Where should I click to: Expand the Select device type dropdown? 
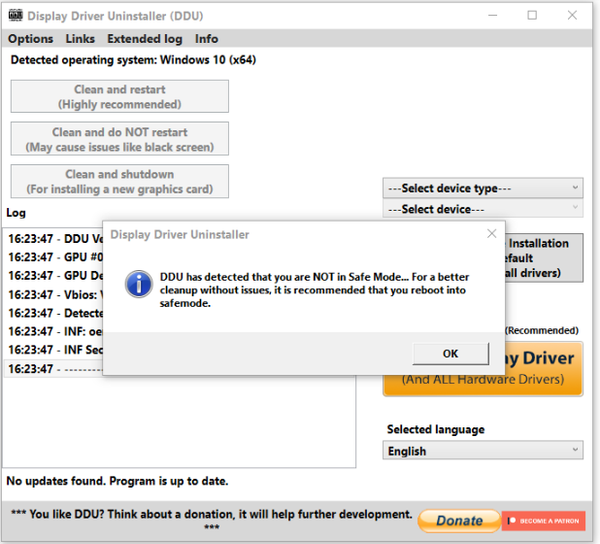click(x=483, y=188)
